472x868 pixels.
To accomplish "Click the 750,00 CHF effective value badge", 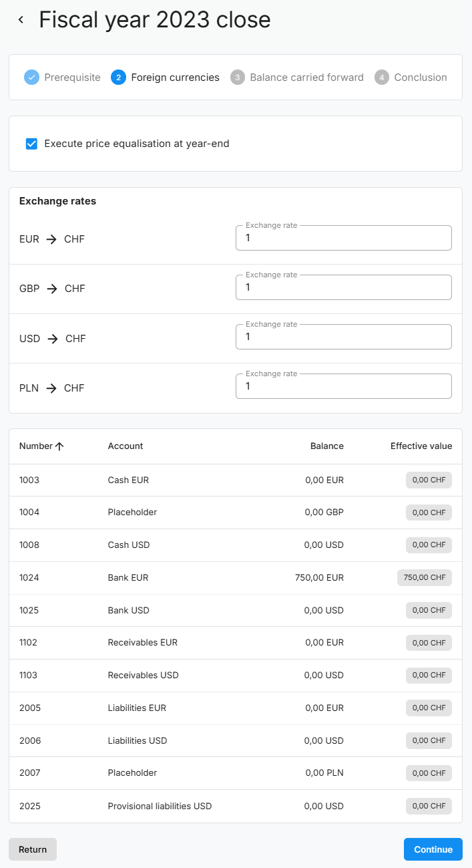I will pos(424,577).
